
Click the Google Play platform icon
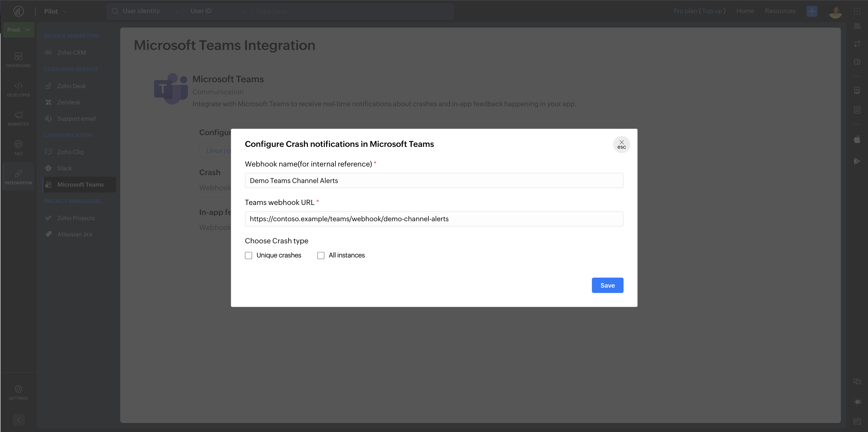point(857,161)
